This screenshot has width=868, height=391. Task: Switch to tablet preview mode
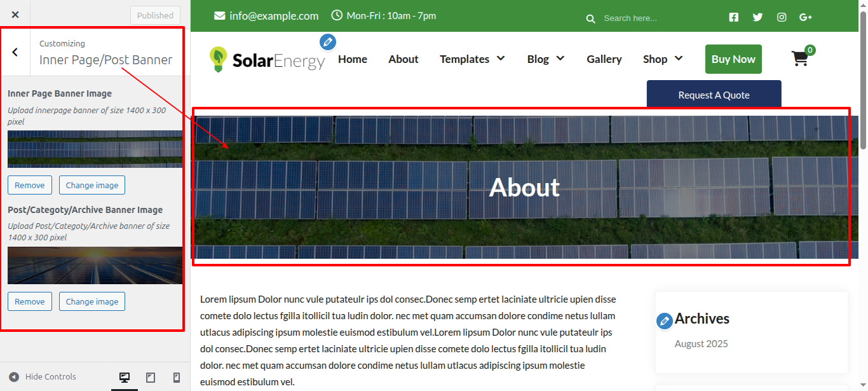point(151,377)
